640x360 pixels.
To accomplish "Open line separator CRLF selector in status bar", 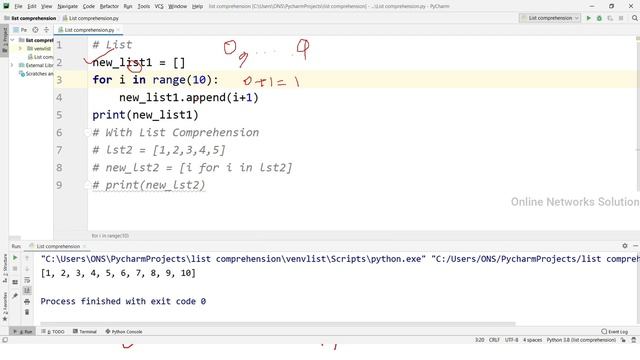I will tap(494, 340).
